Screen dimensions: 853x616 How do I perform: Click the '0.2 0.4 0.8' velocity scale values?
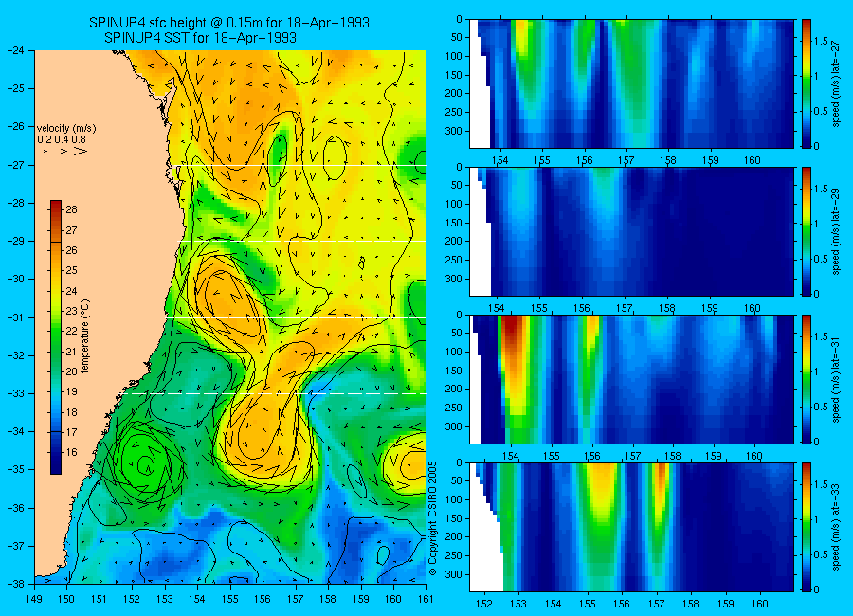[x=62, y=140]
